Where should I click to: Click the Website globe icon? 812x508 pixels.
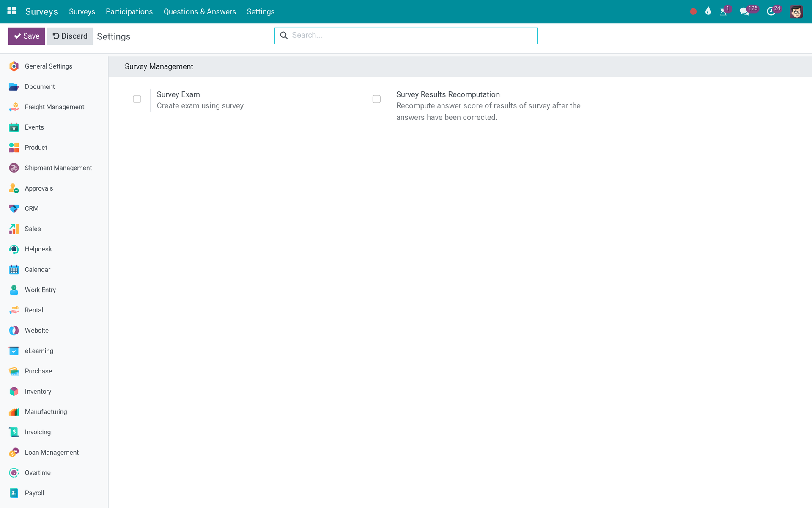coord(14,330)
